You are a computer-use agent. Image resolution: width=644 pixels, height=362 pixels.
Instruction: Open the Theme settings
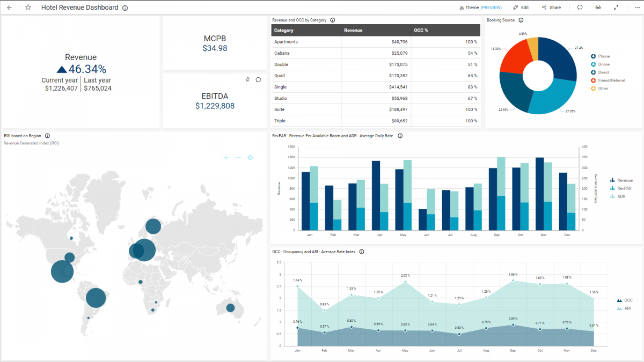[472, 8]
